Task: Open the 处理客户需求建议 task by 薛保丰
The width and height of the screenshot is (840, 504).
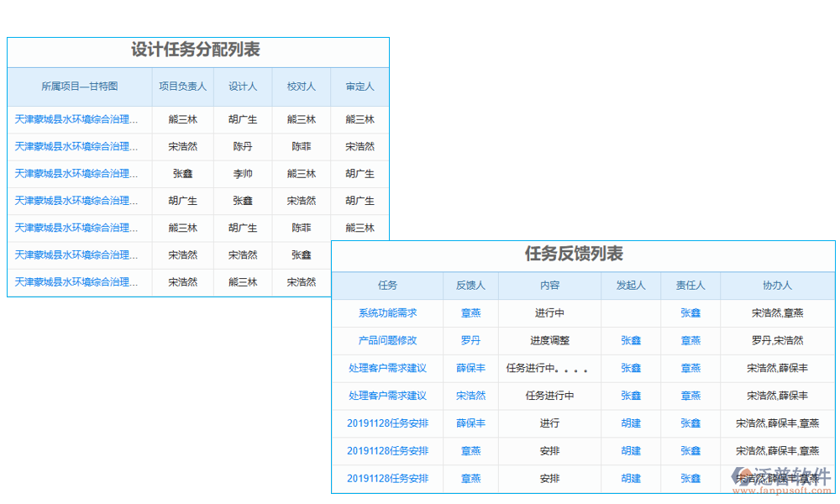Action: tap(386, 368)
